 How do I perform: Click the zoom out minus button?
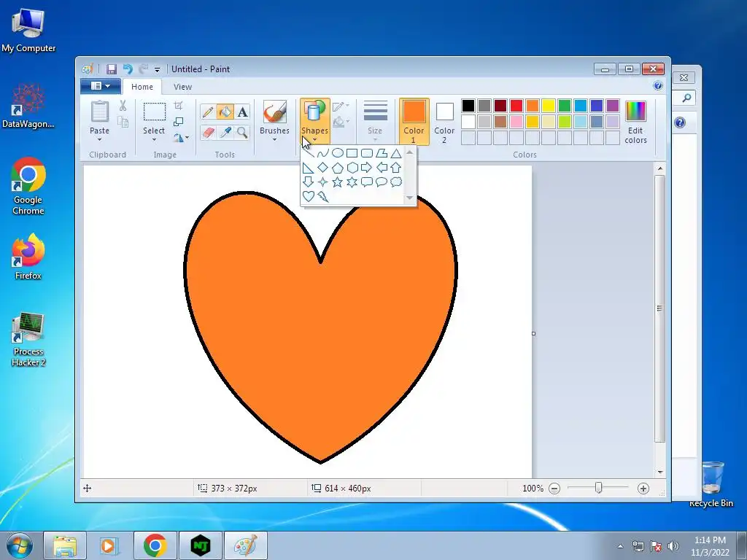(554, 488)
